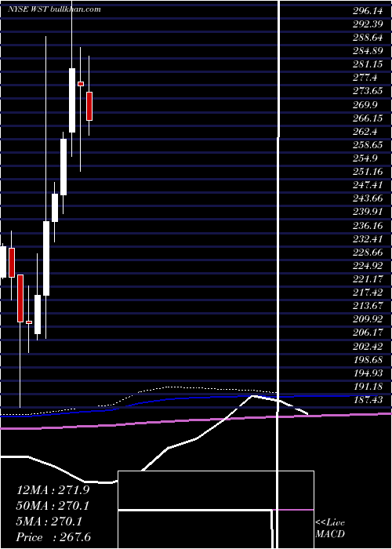Select the 269.9 price axis label
This screenshot has width=392, height=549.
coord(365,104)
